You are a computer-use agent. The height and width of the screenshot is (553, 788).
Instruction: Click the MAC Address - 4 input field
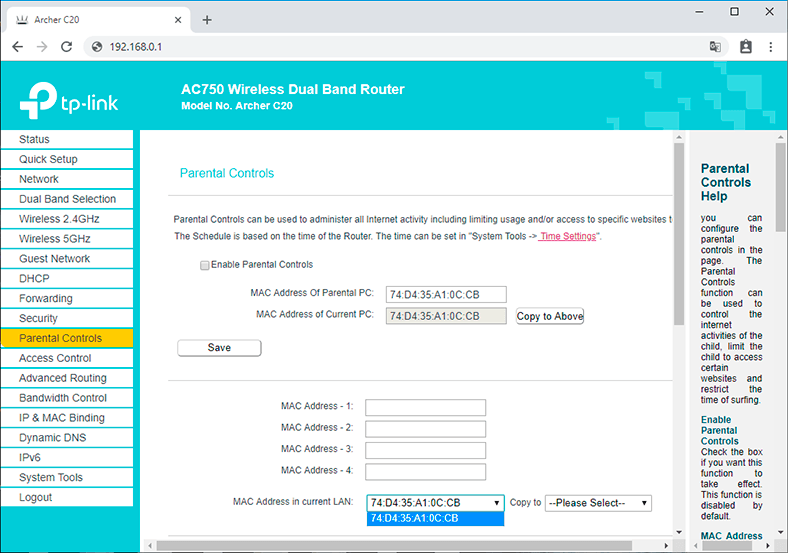pyautogui.click(x=425, y=472)
